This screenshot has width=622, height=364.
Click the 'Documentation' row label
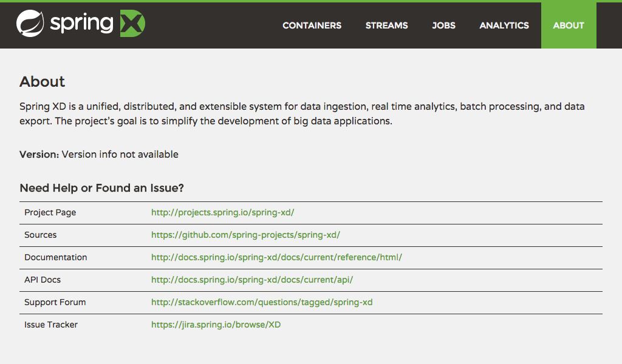55,257
